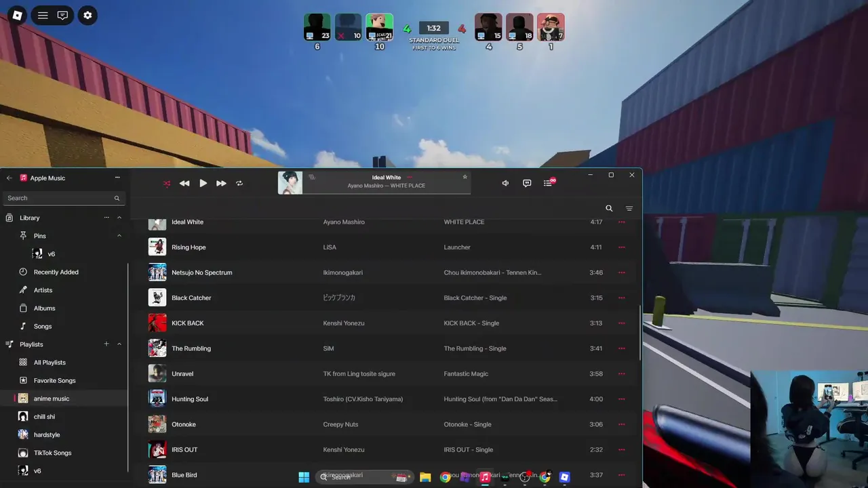Open more options for IRIS OUT row
Image resolution: width=868 pixels, height=488 pixels.
(621, 450)
